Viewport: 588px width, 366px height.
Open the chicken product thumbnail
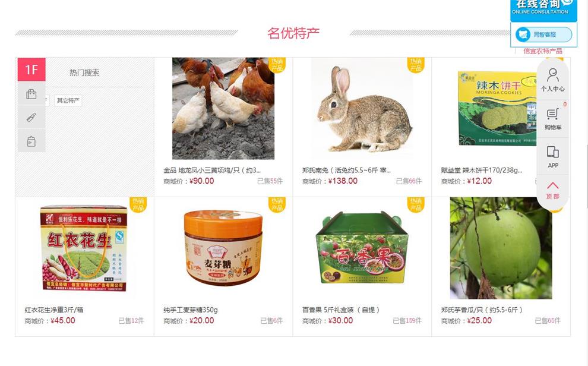pyautogui.click(x=223, y=108)
